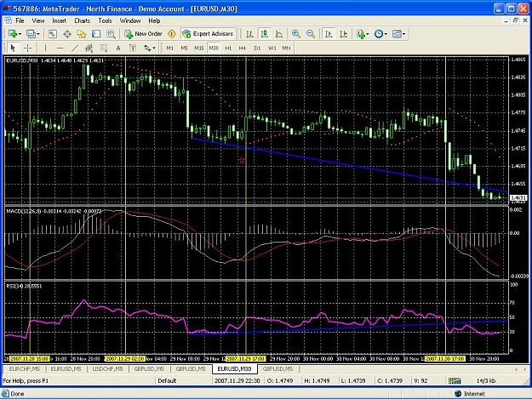Open the Strategy Tester icon
Image resolution: width=532 pixels, height=399 pixels.
click(111, 33)
